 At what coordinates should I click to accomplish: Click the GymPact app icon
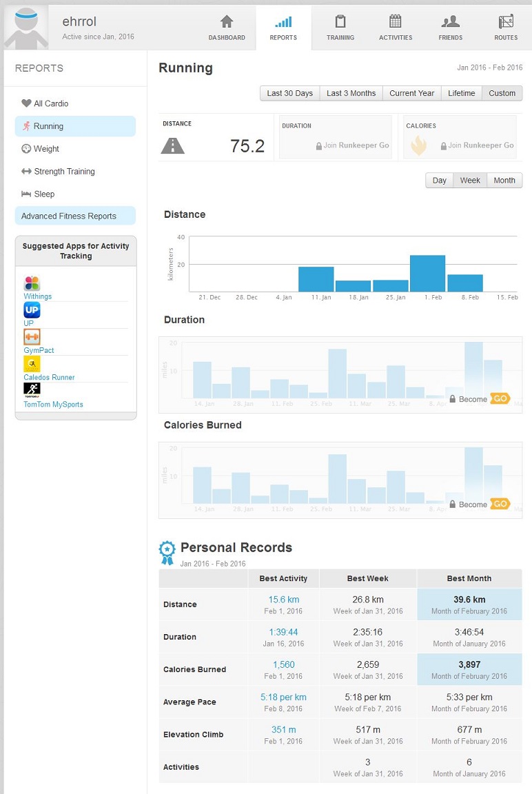point(32,337)
